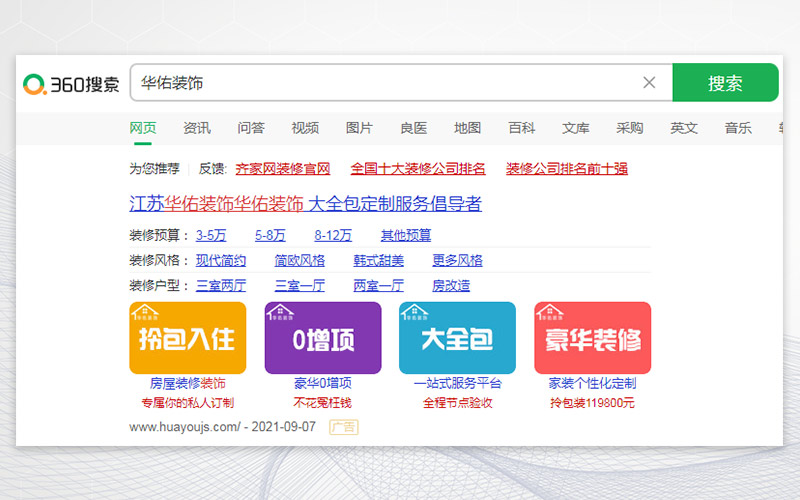Click the purple 0增项 tile
The image size is (800, 500).
(323, 338)
